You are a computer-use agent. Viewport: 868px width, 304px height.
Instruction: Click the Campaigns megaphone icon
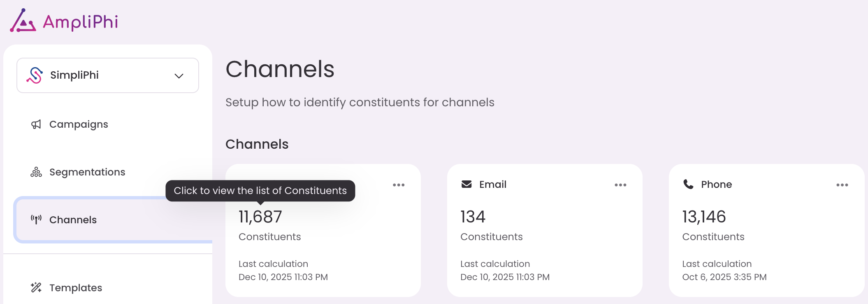pyautogui.click(x=36, y=124)
